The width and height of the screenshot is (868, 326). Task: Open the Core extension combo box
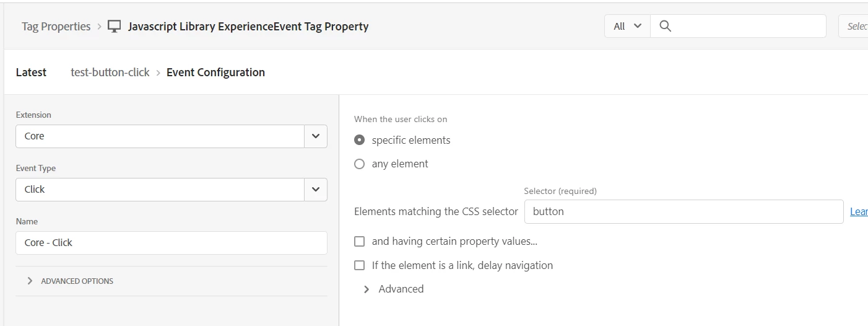[x=160, y=136]
